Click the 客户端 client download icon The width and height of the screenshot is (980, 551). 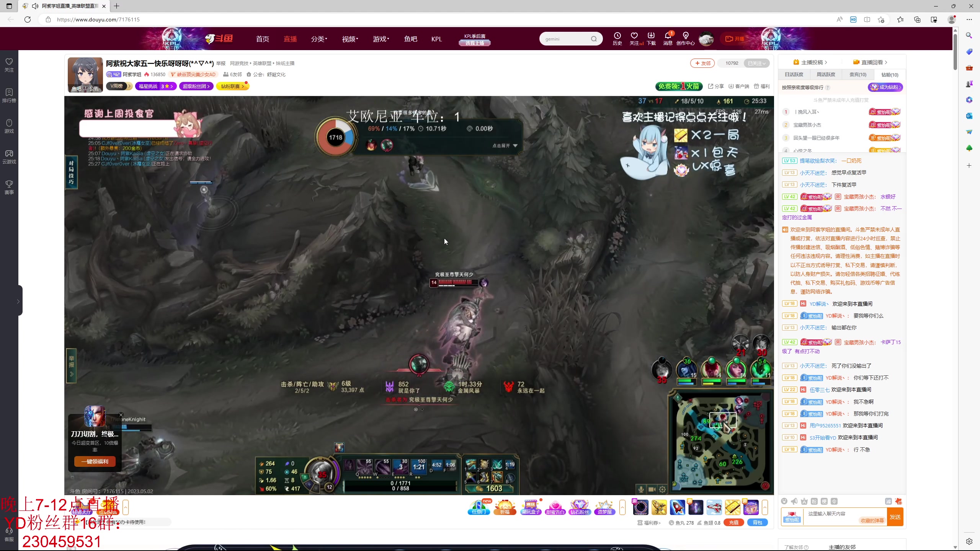coord(739,86)
